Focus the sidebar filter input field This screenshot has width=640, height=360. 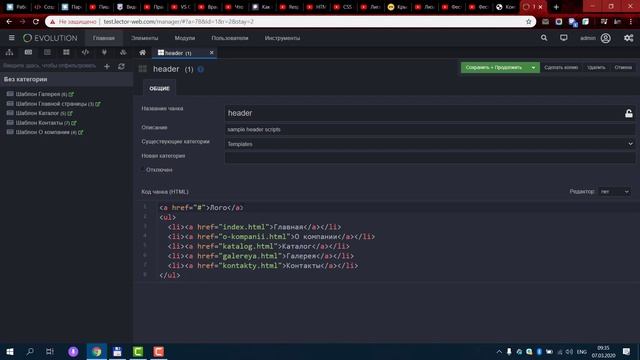point(50,66)
